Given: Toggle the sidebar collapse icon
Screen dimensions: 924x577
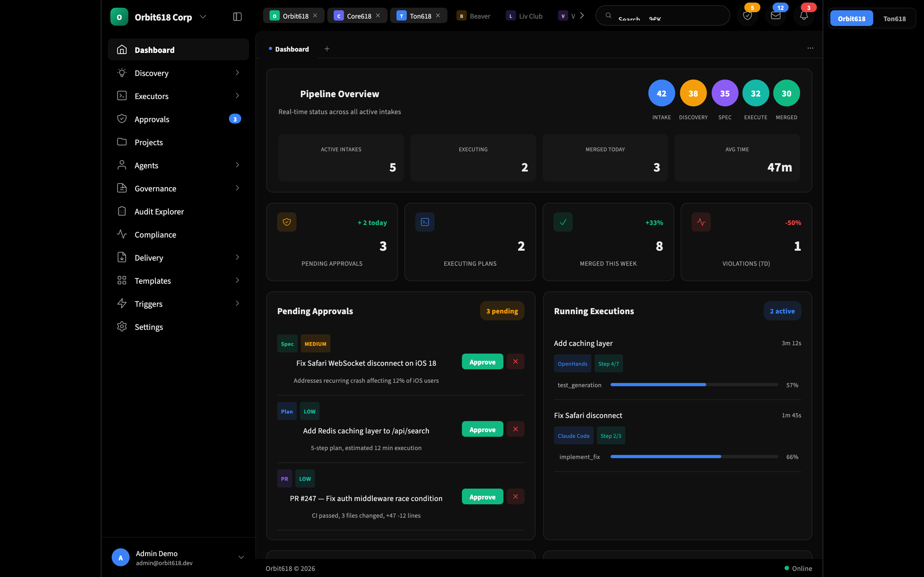Looking at the screenshot, I should (x=237, y=16).
